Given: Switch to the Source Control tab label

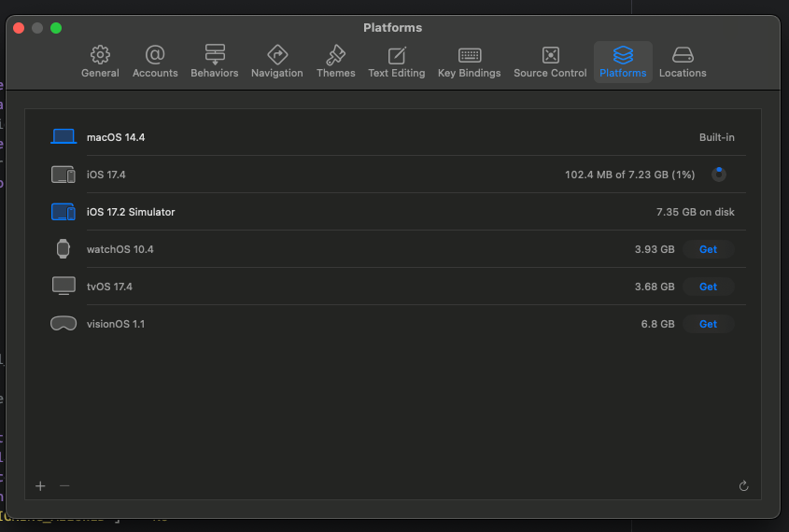Looking at the screenshot, I should pyautogui.click(x=550, y=73).
